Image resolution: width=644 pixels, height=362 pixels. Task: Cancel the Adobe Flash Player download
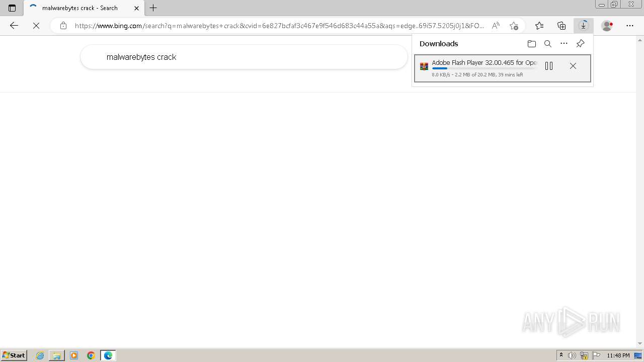click(573, 66)
